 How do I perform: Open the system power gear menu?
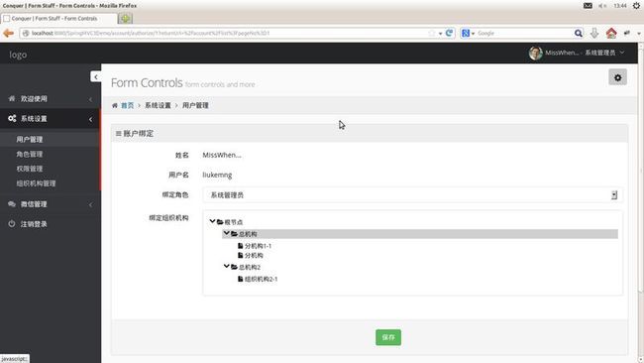pos(636,6)
